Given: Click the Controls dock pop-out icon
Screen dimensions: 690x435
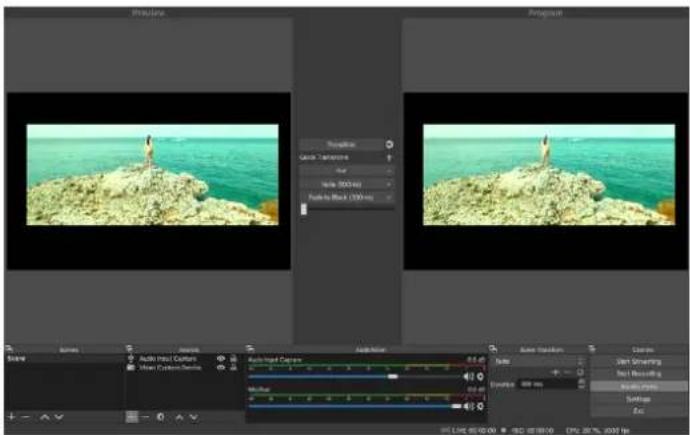Looking at the screenshot, I should tap(592, 349).
